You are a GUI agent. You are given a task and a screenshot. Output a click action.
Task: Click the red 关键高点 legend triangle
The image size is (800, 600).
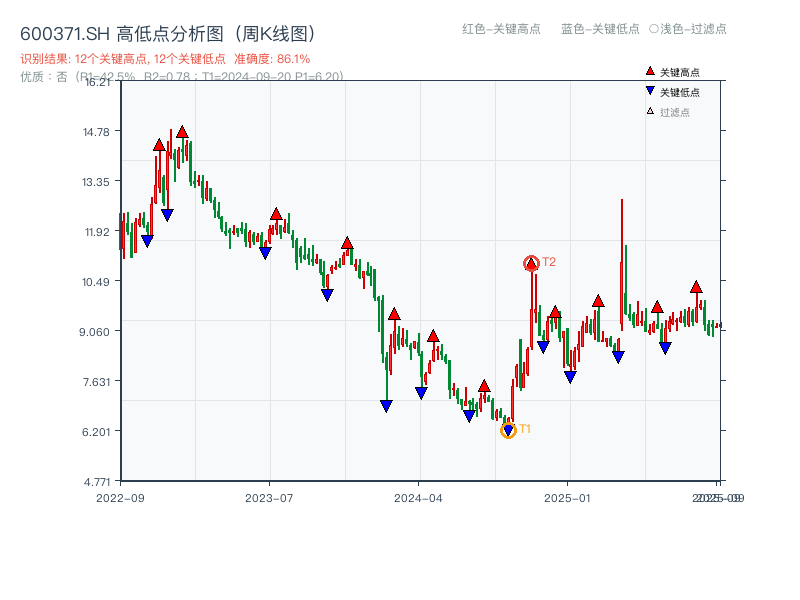(x=650, y=71)
